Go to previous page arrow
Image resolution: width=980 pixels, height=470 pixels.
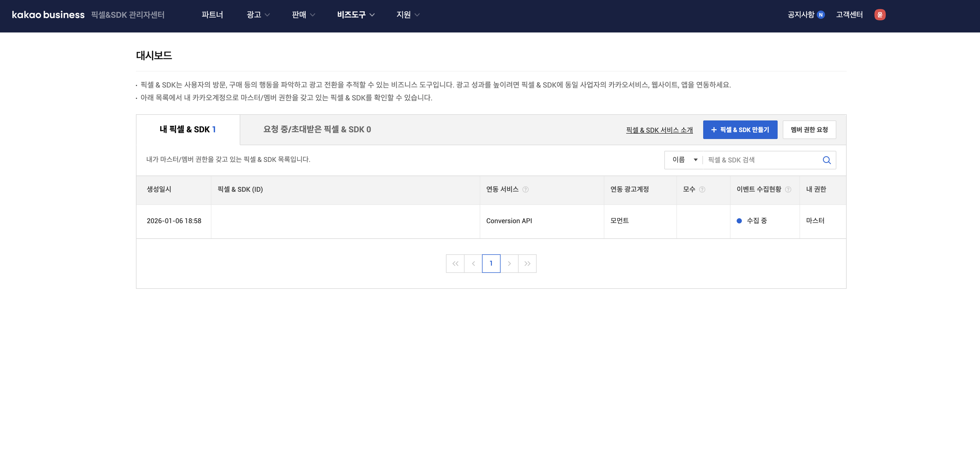[x=473, y=264]
